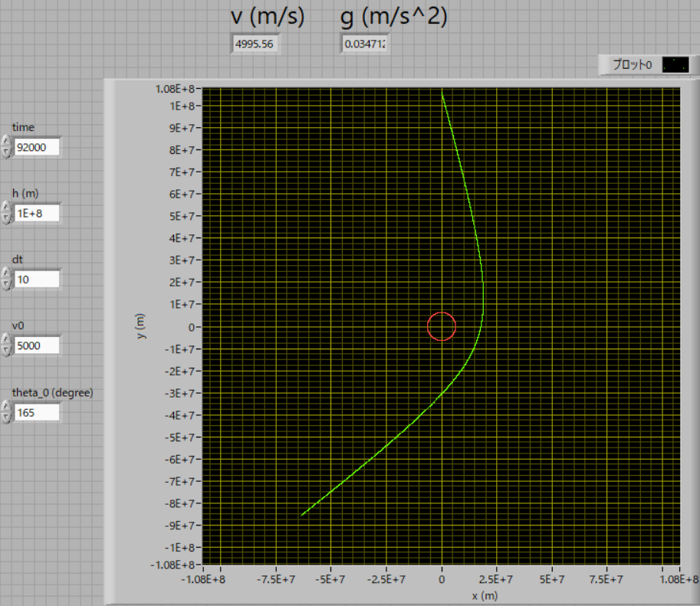Focus the v0 field showing 5000
The height and width of the screenshot is (606, 700).
36,346
